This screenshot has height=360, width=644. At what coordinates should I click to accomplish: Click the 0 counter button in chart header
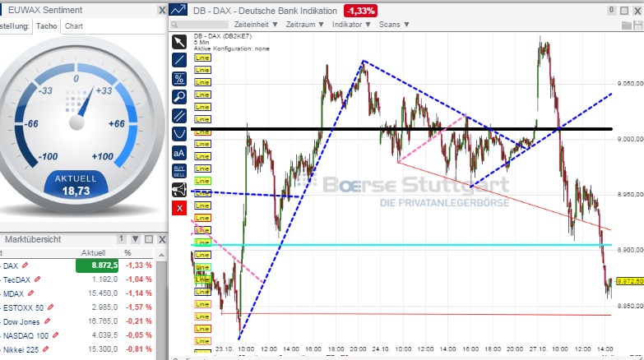[x=612, y=10]
